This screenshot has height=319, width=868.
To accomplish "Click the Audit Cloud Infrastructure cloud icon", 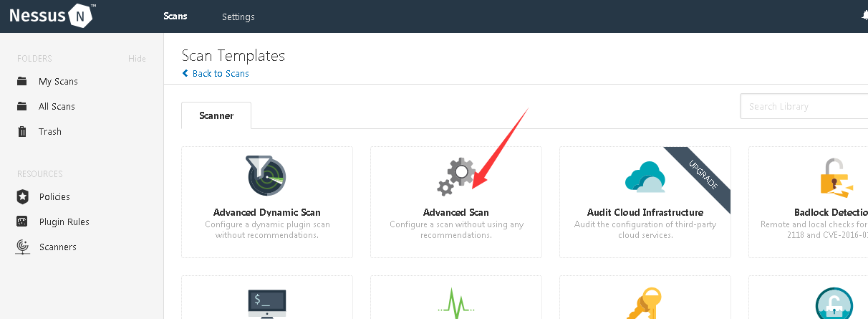I will pyautogui.click(x=645, y=176).
